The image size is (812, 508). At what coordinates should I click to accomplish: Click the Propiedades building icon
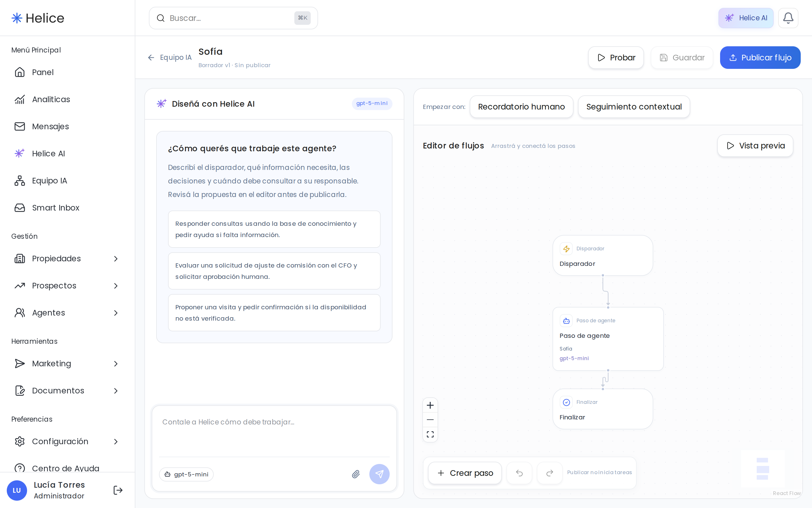[x=20, y=258]
